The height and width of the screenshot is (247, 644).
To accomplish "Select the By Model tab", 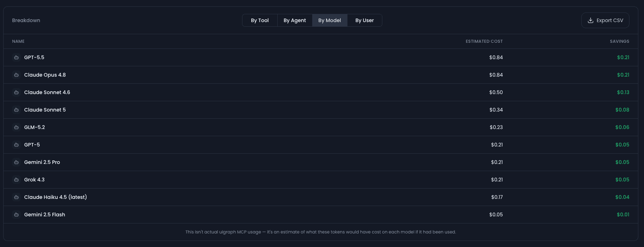I will coord(330,20).
